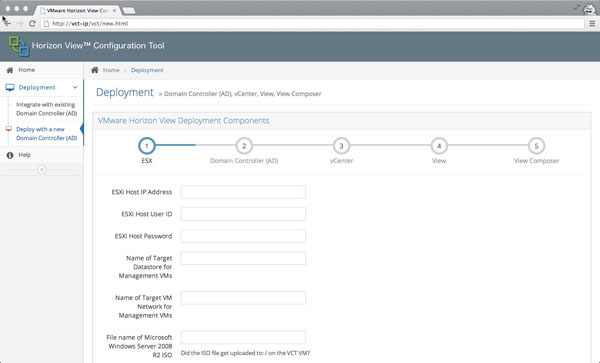This screenshot has width=600, height=363.
Task: Click the Target VM Network name field
Action: pyautogui.click(x=243, y=298)
